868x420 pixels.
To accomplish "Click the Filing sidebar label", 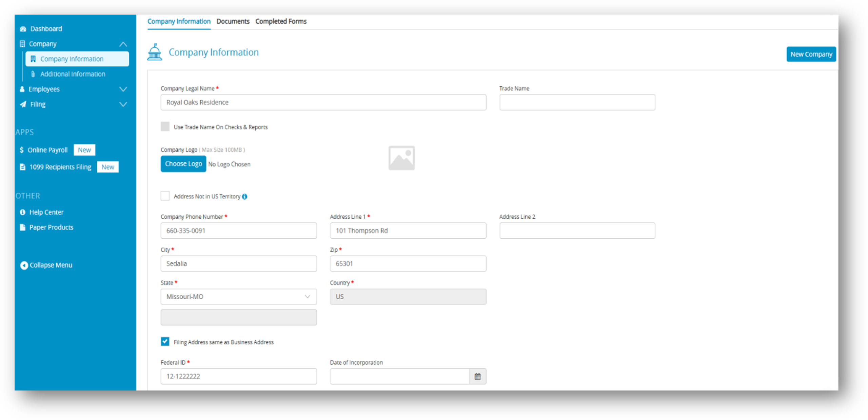I will point(38,104).
